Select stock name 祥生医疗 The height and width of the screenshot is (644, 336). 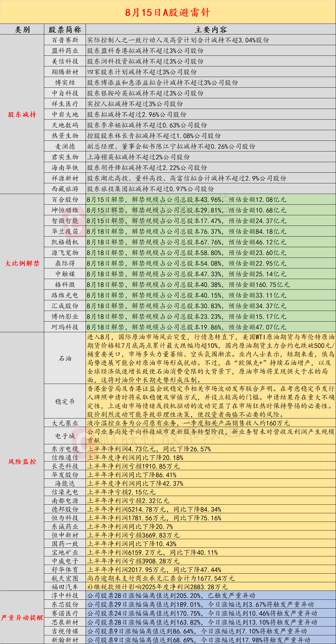(x=65, y=104)
